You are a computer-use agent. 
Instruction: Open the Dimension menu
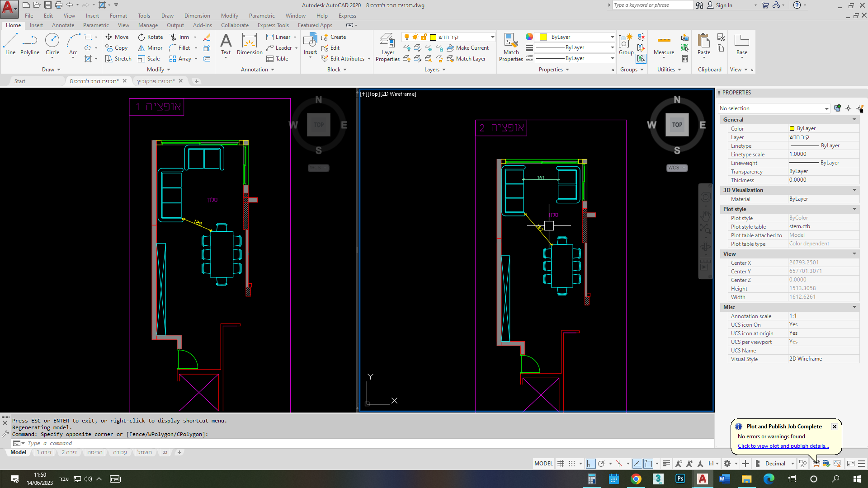pos(197,16)
